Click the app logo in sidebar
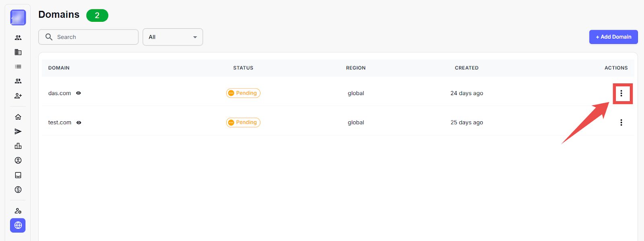Viewport: 644px width, 241px height. 18,18
